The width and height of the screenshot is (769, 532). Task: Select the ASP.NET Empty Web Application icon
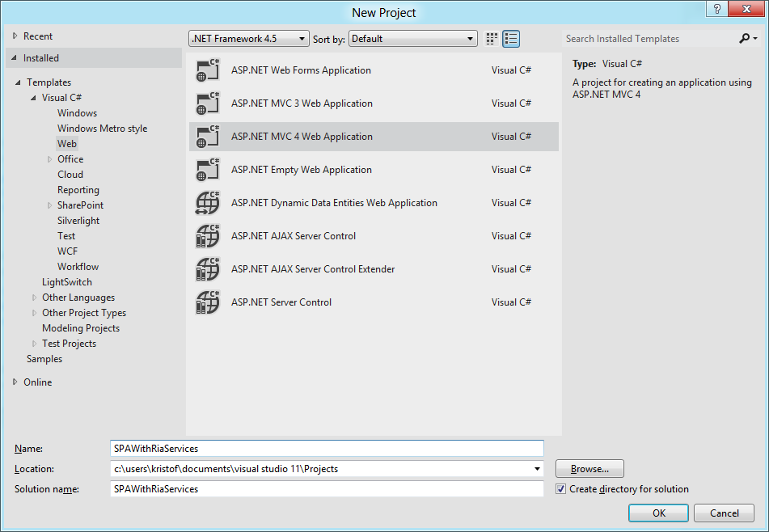click(x=208, y=169)
